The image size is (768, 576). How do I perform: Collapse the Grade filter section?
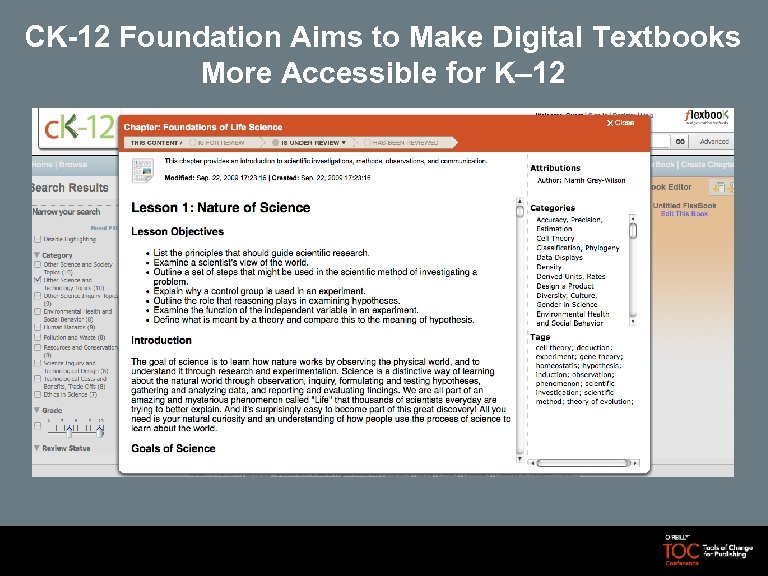pos(37,410)
